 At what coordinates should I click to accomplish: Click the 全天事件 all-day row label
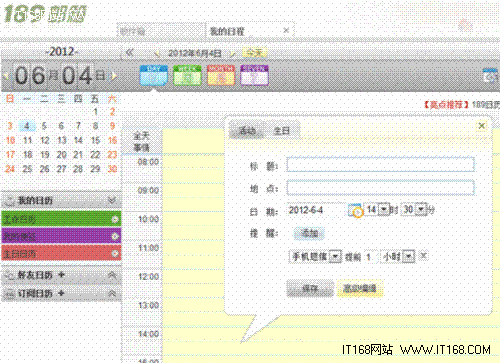coord(141,142)
